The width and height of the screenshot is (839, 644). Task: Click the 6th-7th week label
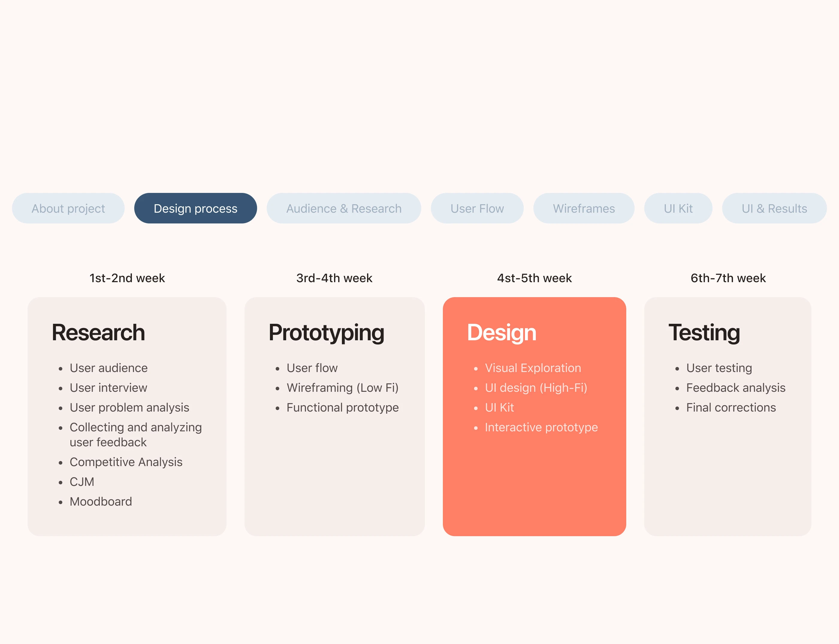[x=728, y=278]
